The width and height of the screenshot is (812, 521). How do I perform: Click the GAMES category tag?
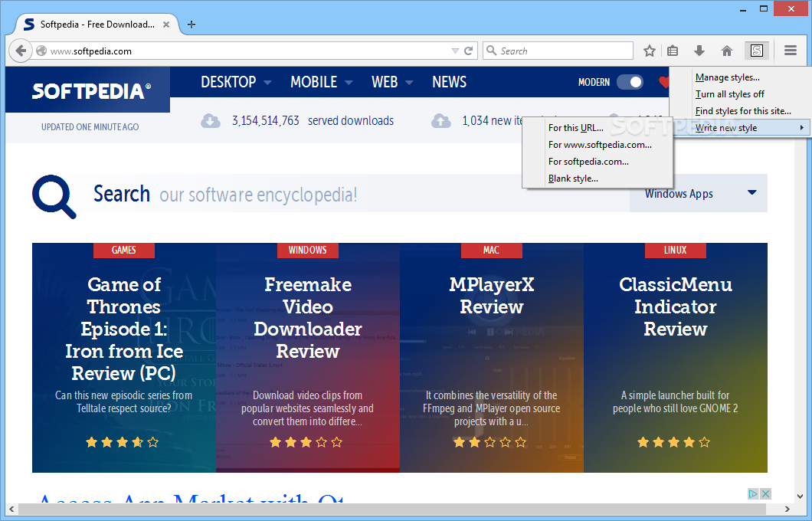[x=124, y=250]
